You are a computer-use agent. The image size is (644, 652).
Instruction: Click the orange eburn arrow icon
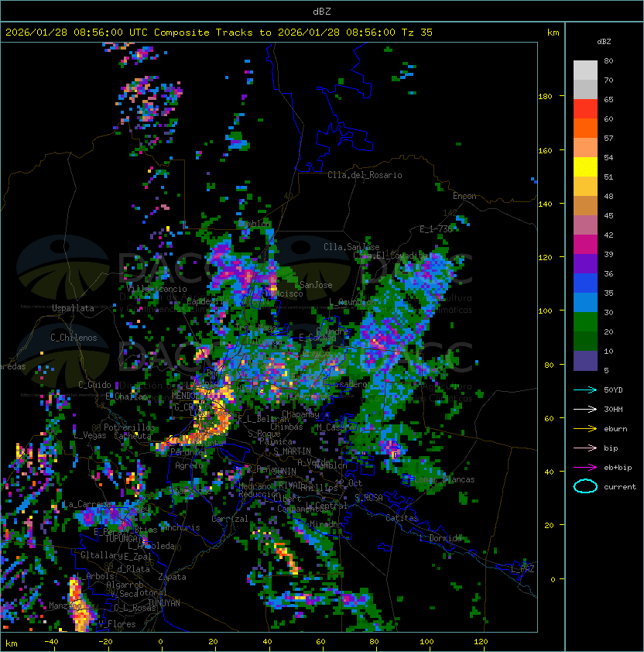click(x=585, y=428)
